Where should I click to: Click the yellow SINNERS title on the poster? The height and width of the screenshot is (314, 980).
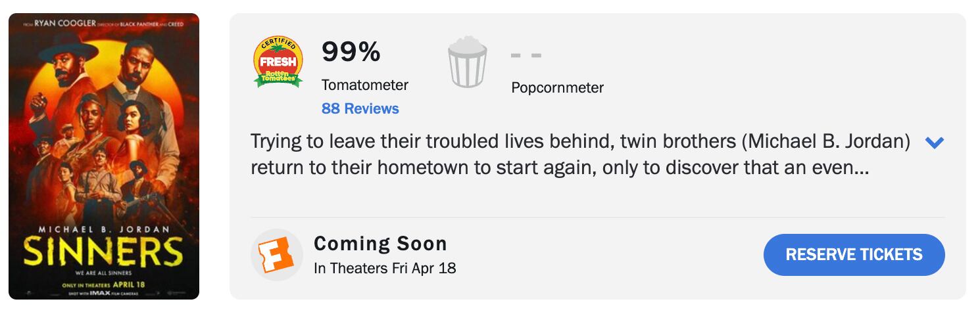pyautogui.click(x=104, y=252)
